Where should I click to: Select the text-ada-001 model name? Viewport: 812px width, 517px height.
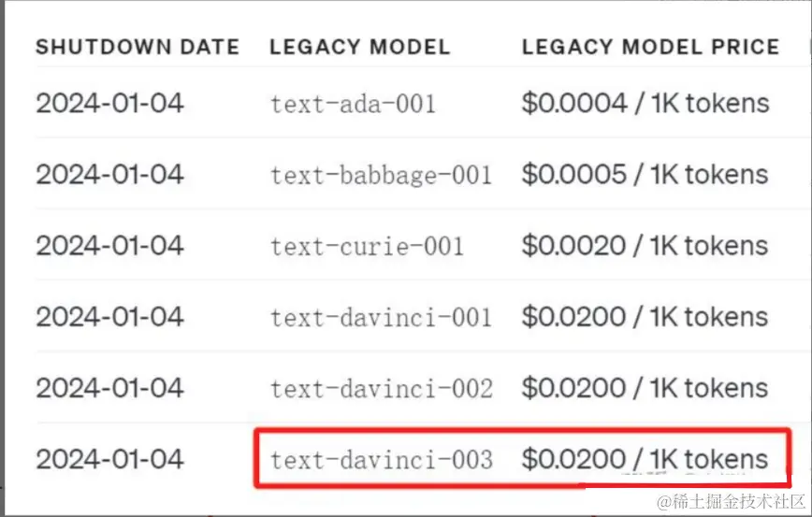(x=354, y=104)
